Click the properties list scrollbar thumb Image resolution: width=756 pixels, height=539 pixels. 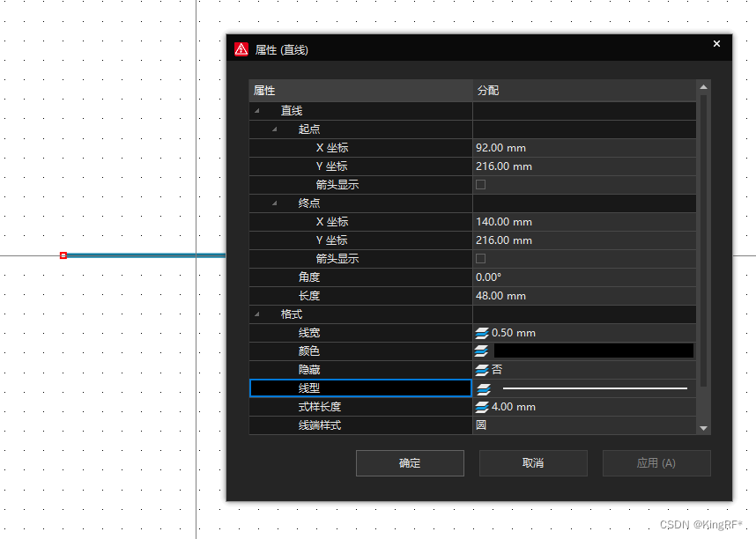point(703,241)
